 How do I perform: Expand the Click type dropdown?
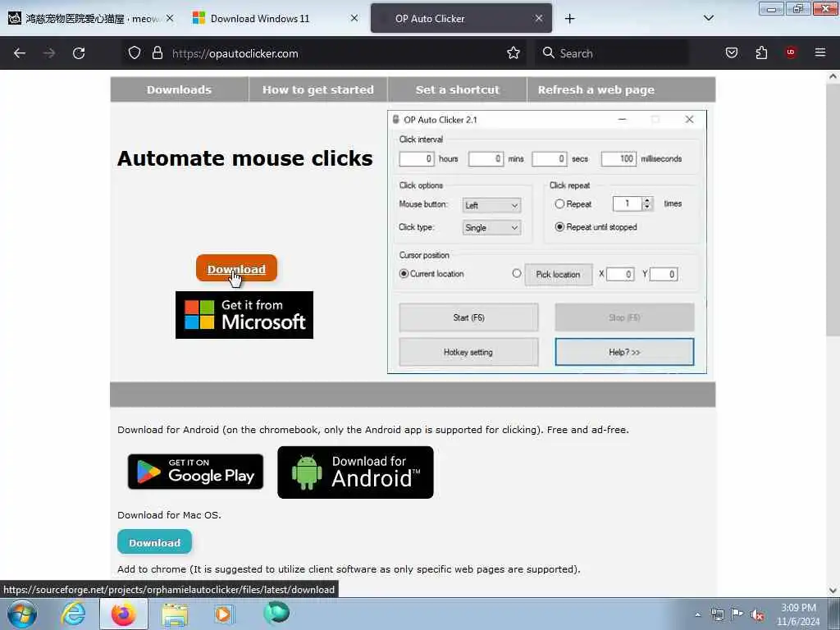point(491,228)
